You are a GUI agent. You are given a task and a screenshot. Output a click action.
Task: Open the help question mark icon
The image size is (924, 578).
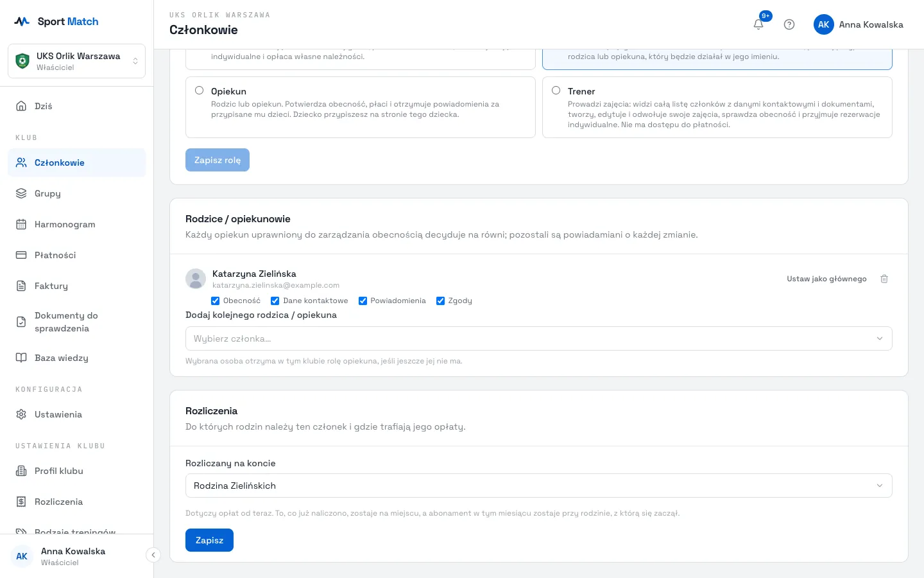789,24
